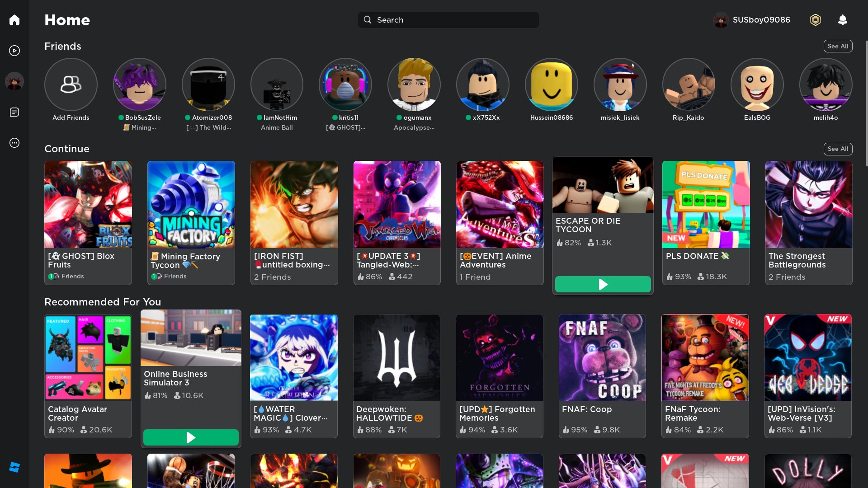Launch the Roblox Studio icon at the sidebar bottom
The width and height of the screenshot is (868, 488).
tap(14, 467)
